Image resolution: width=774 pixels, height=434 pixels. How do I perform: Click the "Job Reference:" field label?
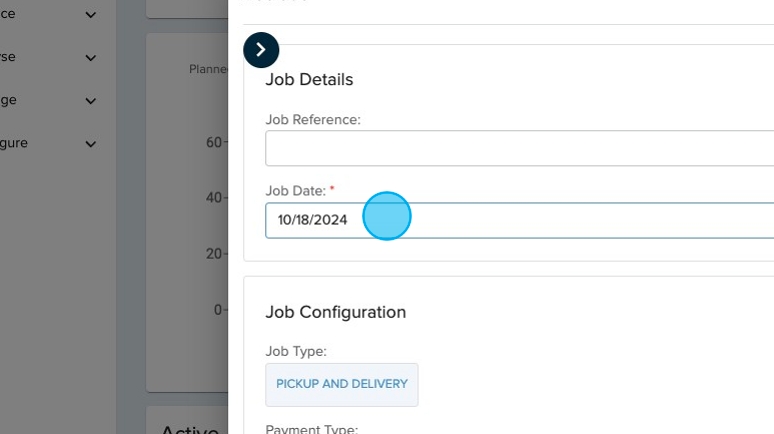coord(312,119)
